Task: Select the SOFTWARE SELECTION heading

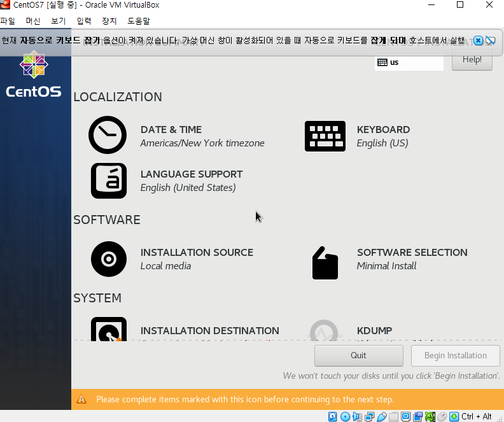Action: click(x=412, y=252)
